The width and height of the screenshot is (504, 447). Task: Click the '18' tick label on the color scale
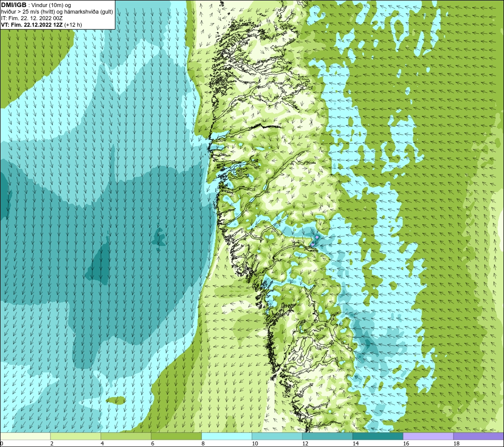457,443
